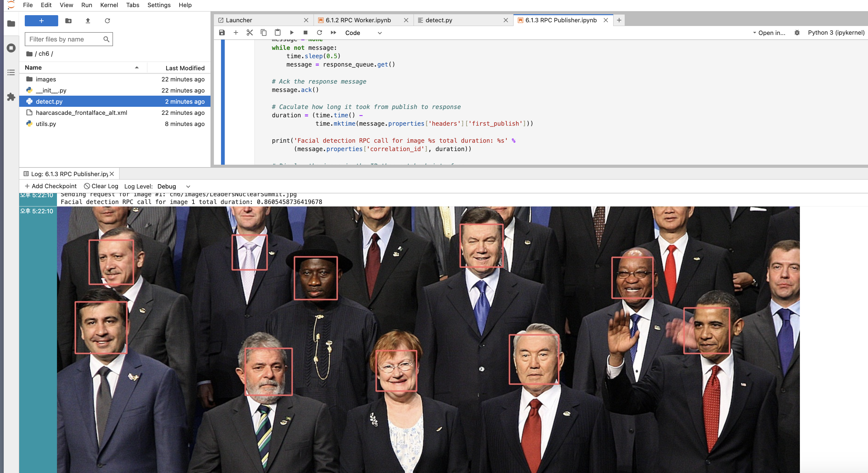The width and height of the screenshot is (868, 473).
Task: Click the Clear Log button
Action: tap(101, 186)
